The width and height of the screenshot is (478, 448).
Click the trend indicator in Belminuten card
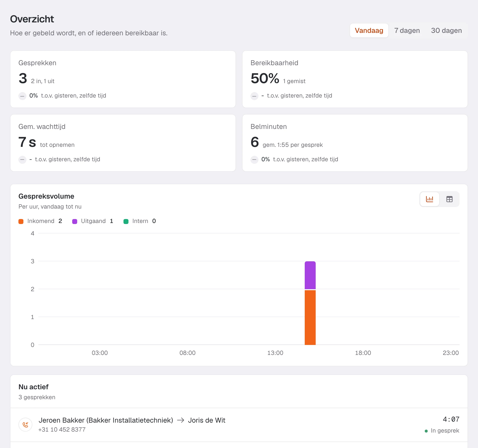coord(254,160)
